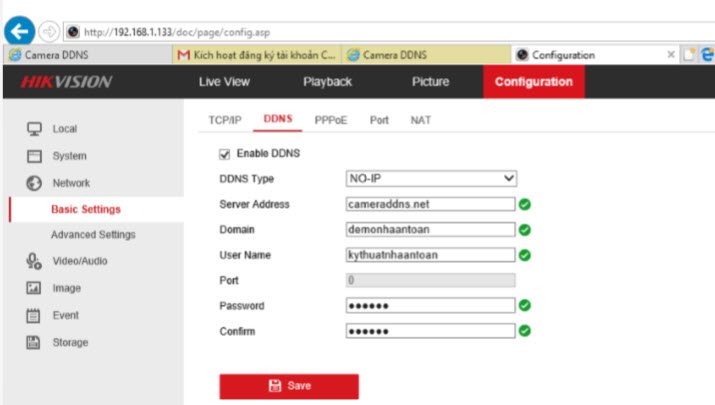Switch to the TCP/IP tab
Image resolution: width=715 pixels, height=405 pixels.
pyautogui.click(x=225, y=120)
